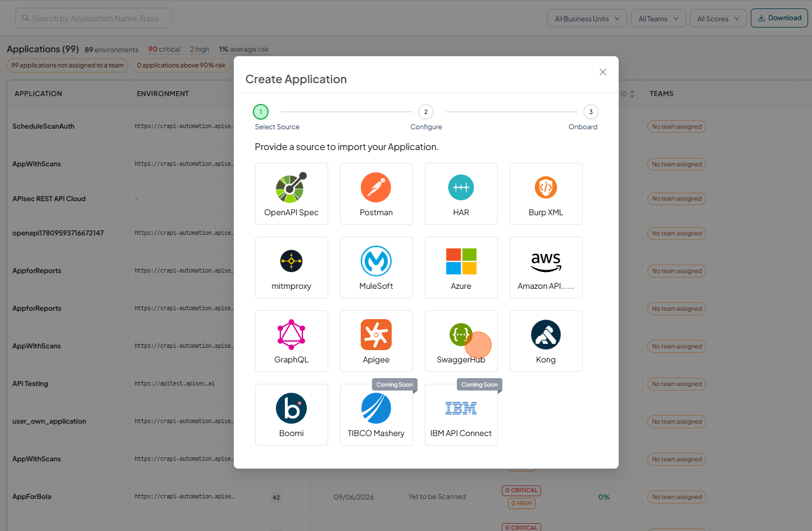Click the TIBCO Mashery tile
The image size is (812, 531).
click(376, 415)
